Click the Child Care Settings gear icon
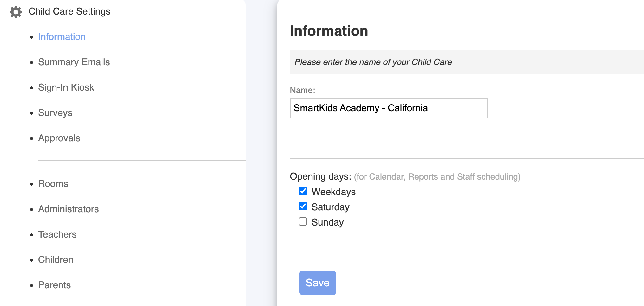Screen dimensions: 644x306 coord(16,12)
